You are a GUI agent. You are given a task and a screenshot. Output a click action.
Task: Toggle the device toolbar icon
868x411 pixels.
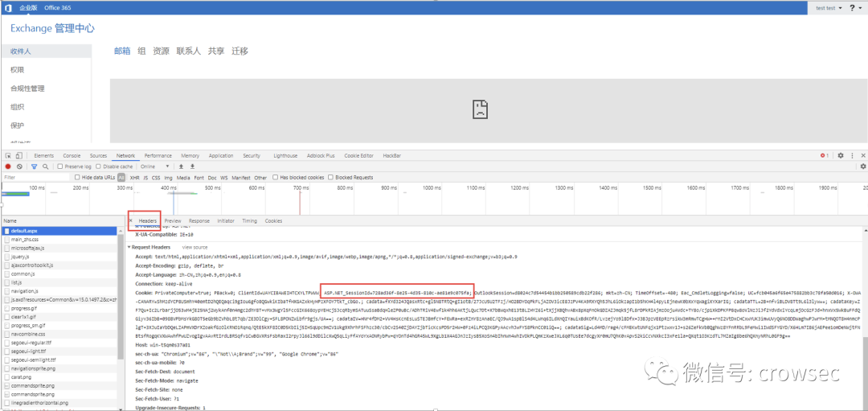[18, 156]
